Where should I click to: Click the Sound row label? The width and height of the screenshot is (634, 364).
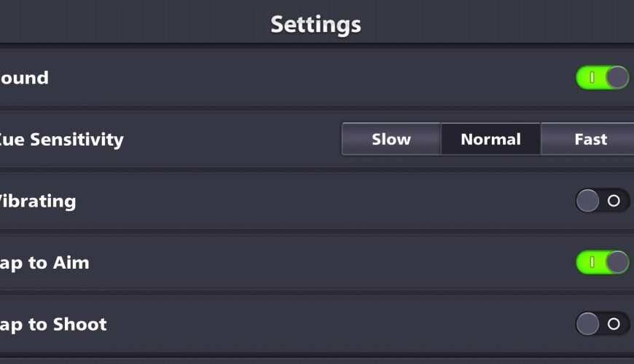coord(24,78)
